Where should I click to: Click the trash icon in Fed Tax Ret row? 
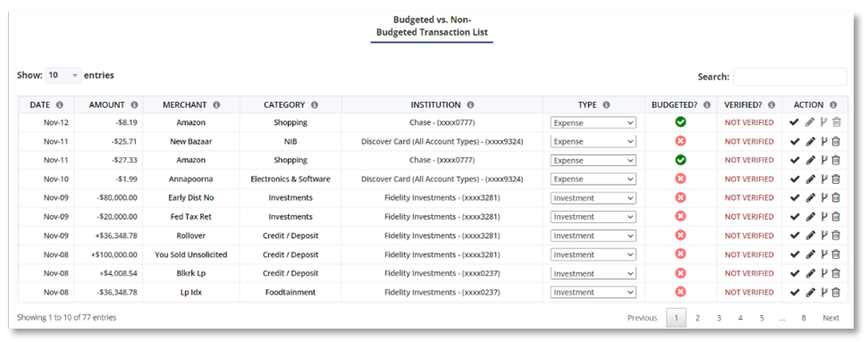[x=836, y=217]
